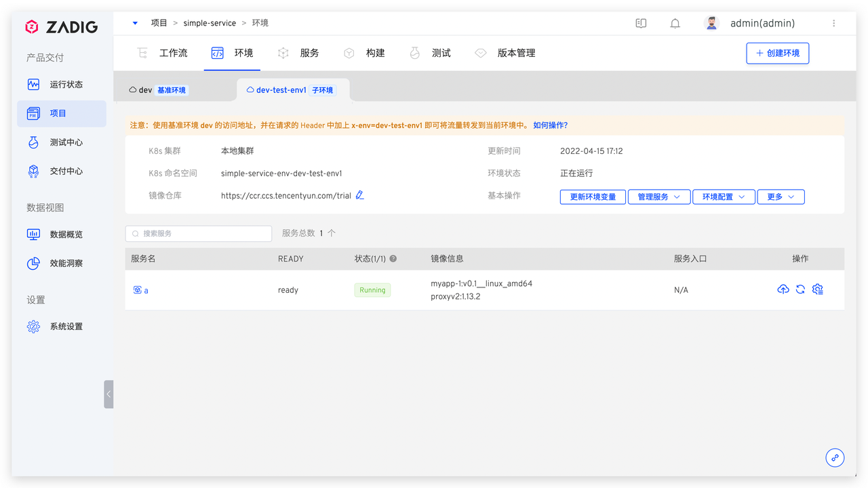Open the documentation book icon

(x=641, y=23)
